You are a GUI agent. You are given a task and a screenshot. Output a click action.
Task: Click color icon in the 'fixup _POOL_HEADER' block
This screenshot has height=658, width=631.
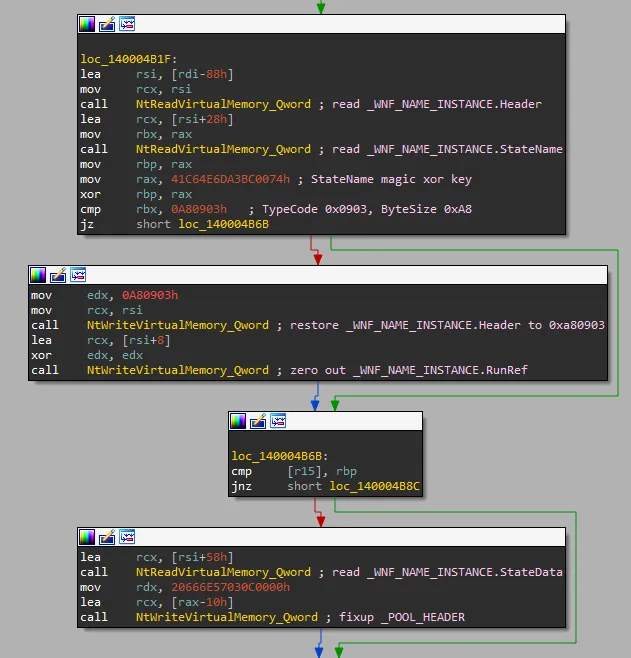[87, 537]
